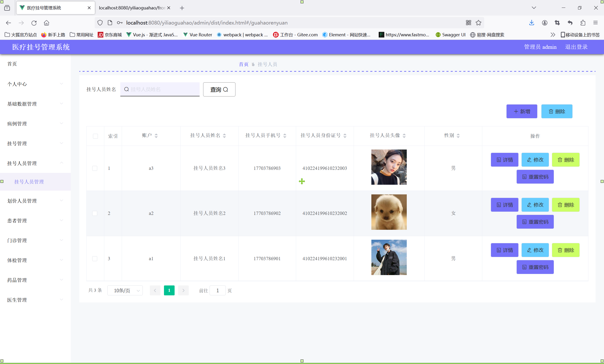Image resolution: width=604 pixels, height=364 pixels.
Task: Tick the checkbox for row a3
Action: point(95,168)
